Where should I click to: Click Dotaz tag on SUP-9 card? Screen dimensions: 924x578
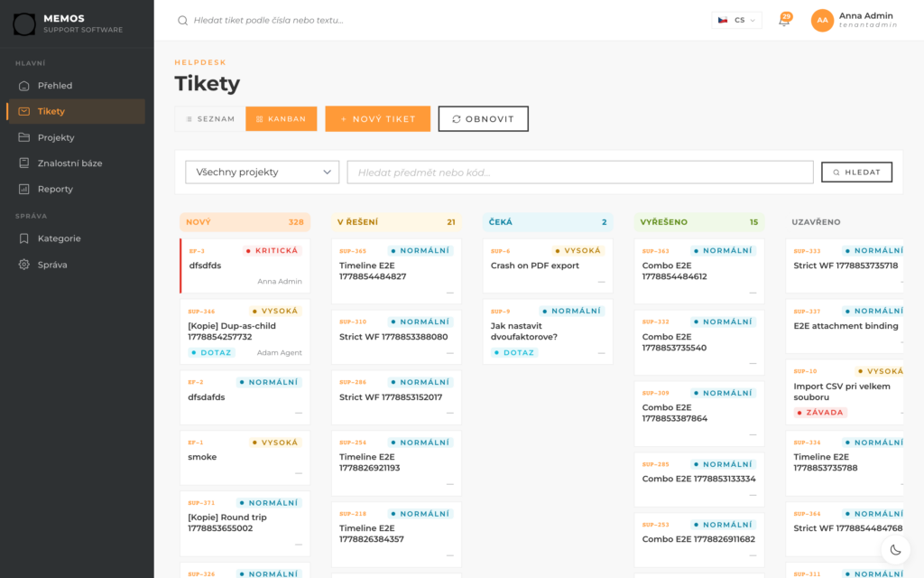point(513,353)
